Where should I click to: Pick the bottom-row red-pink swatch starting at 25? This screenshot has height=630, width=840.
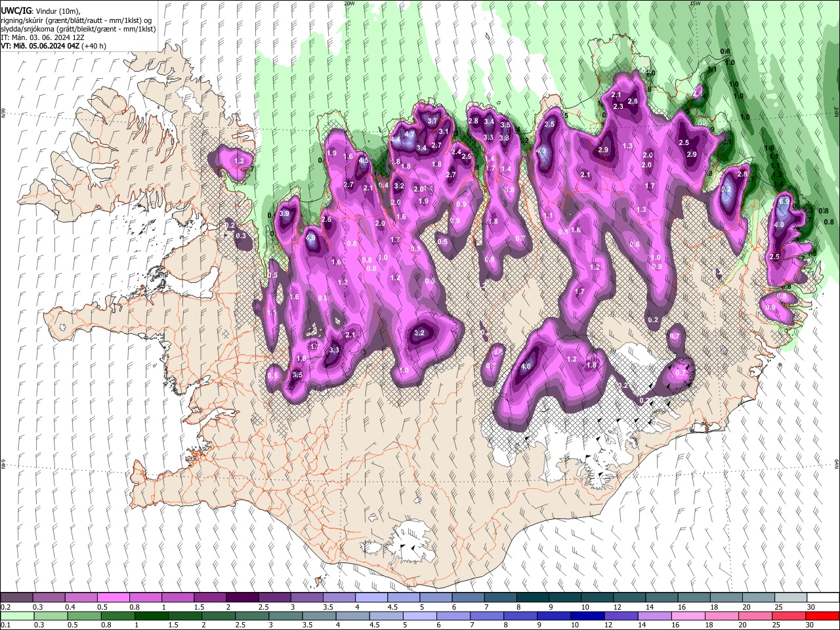(x=789, y=616)
